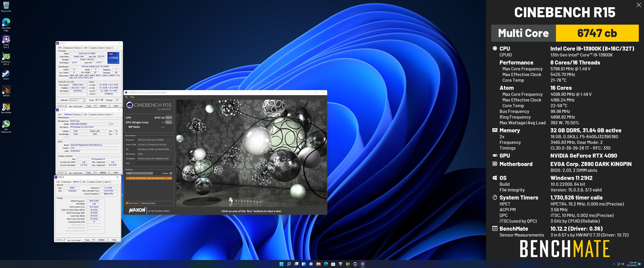Click the 6747 cb Multi Core score

click(597, 33)
